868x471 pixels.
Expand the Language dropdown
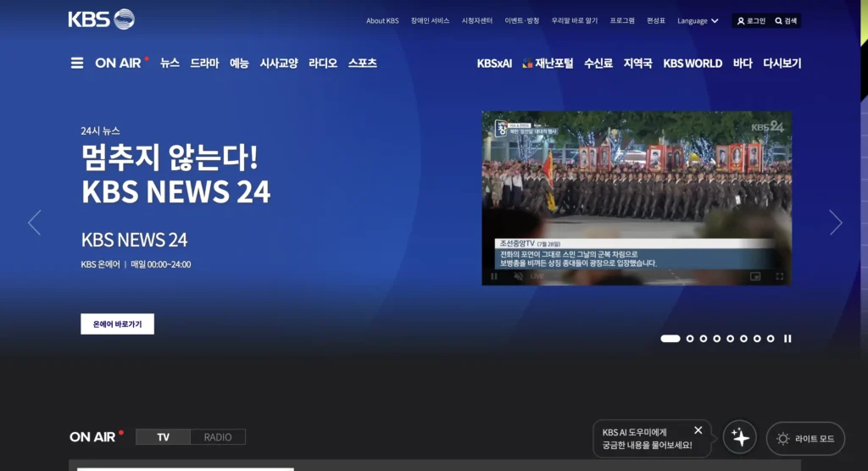[698, 21]
